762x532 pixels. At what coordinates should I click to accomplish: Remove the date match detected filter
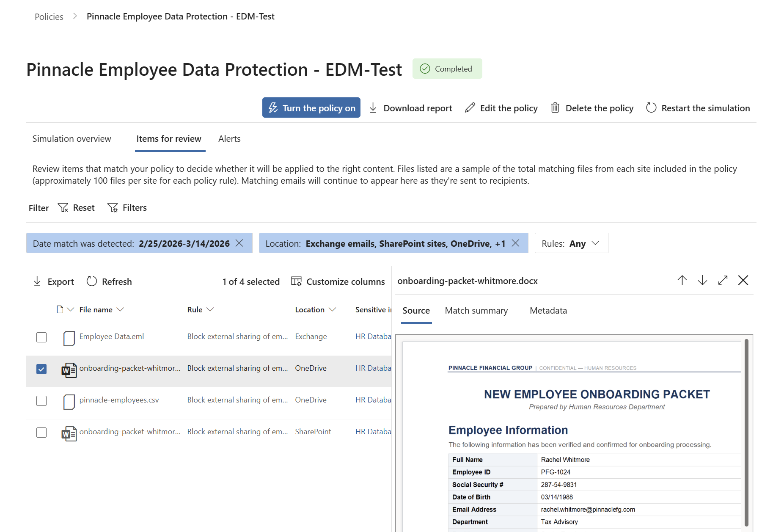pyautogui.click(x=239, y=243)
